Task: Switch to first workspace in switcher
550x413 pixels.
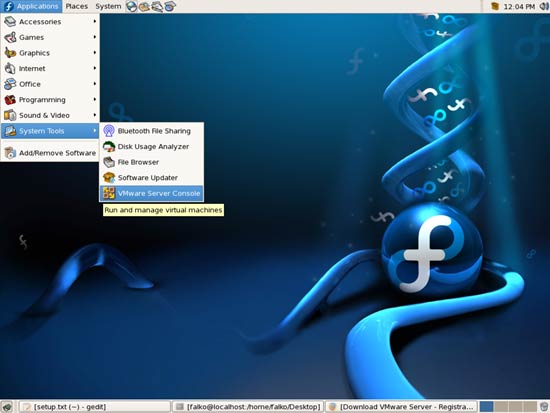Action: [x=487, y=407]
